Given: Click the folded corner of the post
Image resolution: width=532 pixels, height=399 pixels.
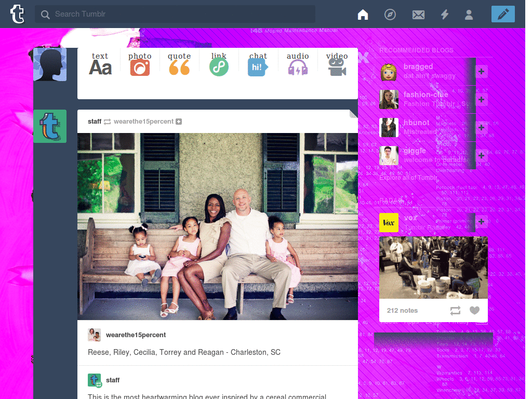Looking at the screenshot, I should pos(353,114).
